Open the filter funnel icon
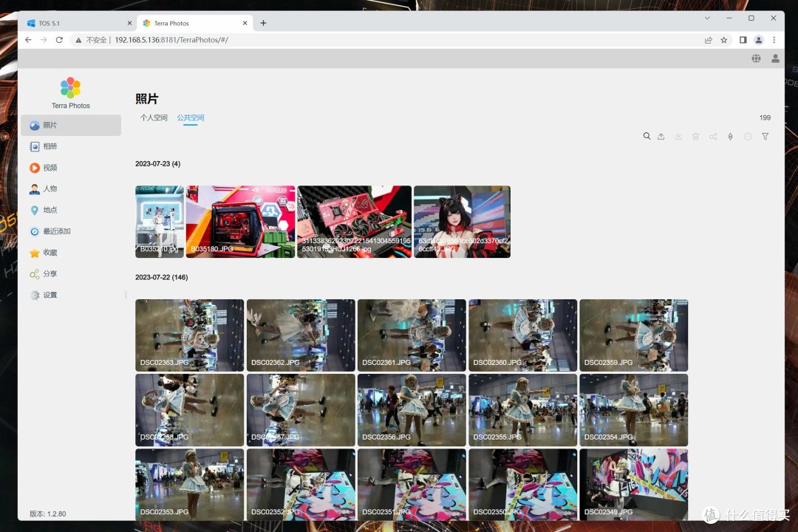 click(765, 137)
